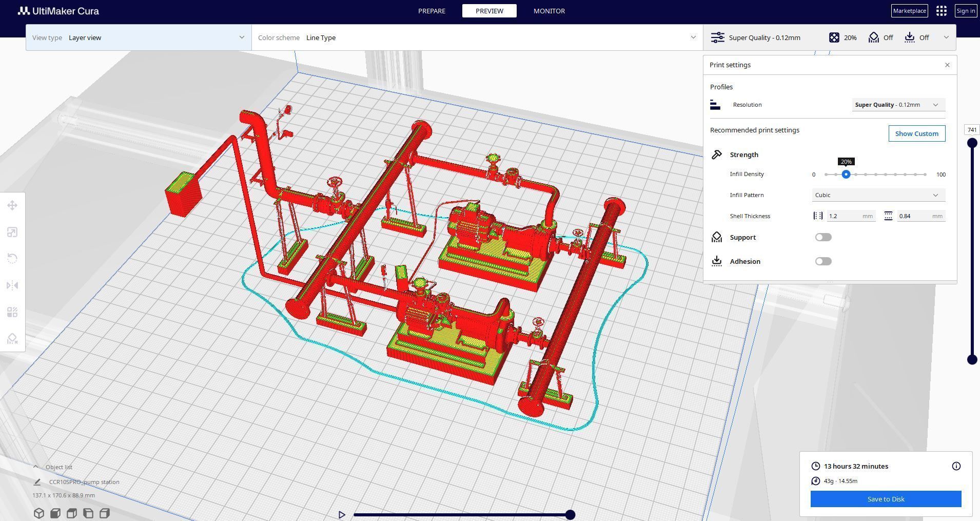Image resolution: width=980 pixels, height=521 pixels.
Task: Select the Scale tool in left toolbar
Action: [x=12, y=232]
